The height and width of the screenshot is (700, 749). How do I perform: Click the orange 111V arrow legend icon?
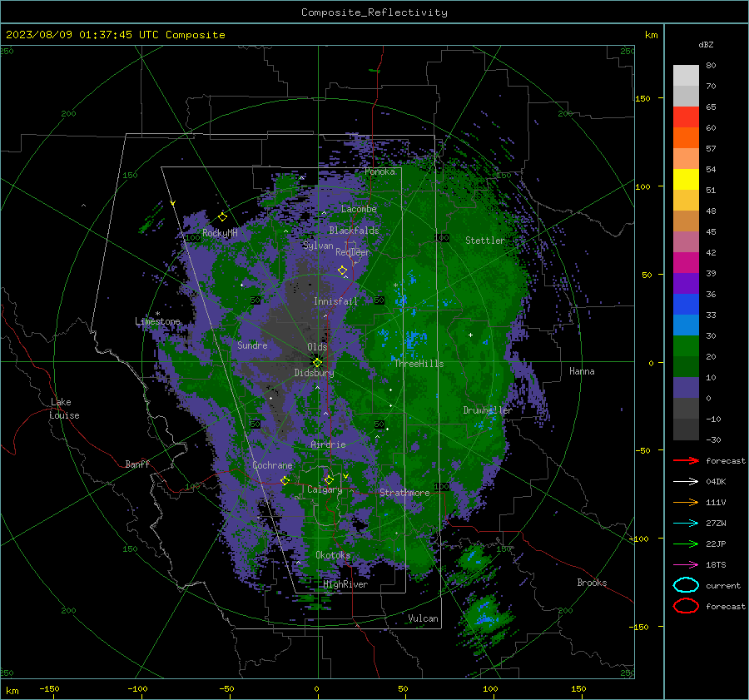click(686, 502)
